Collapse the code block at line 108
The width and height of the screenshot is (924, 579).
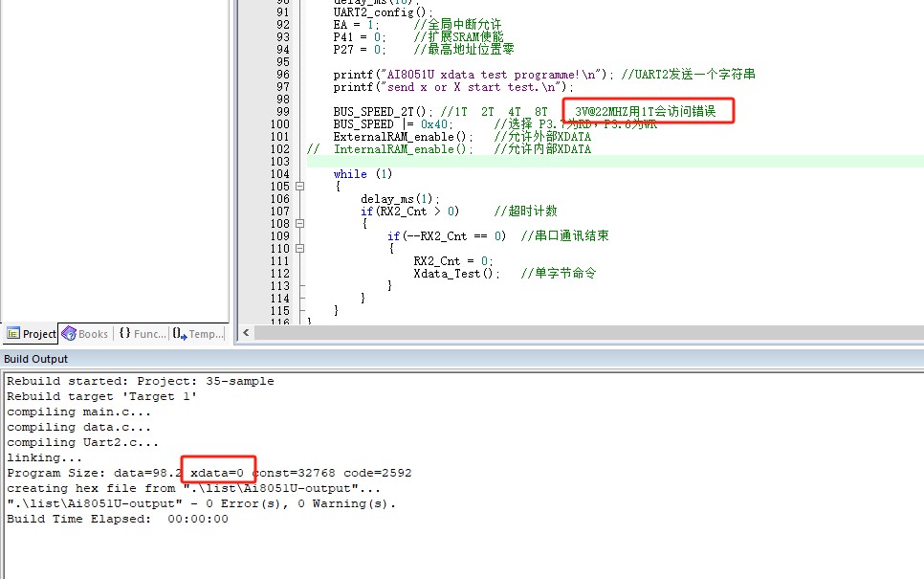click(300, 223)
